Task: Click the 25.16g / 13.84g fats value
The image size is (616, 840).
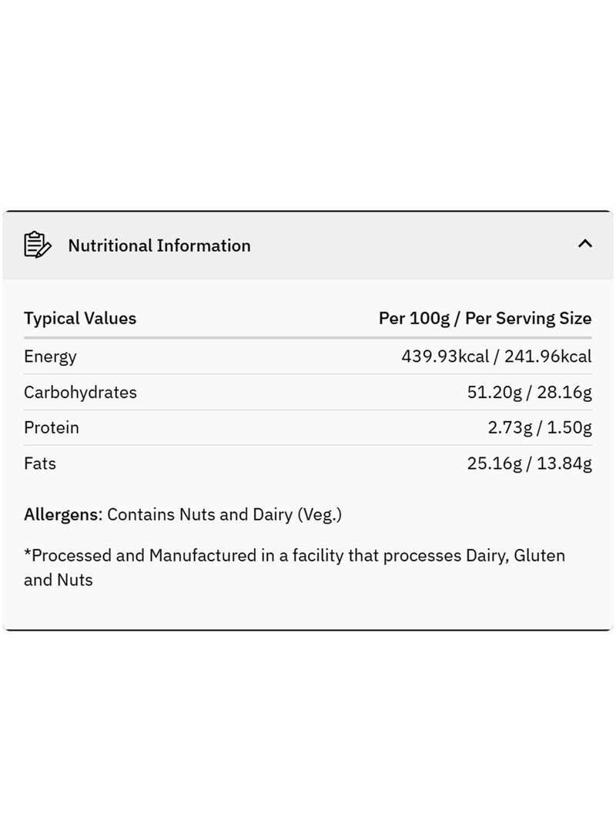Action: 529,464
